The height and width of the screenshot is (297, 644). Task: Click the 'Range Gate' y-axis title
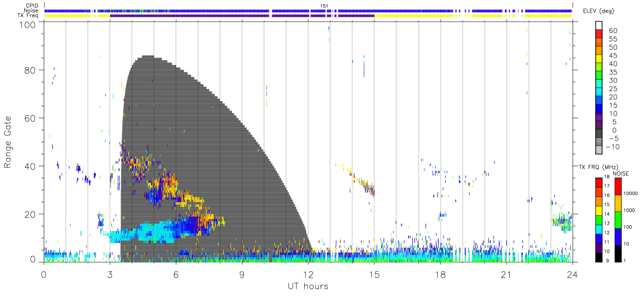click(x=8, y=143)
